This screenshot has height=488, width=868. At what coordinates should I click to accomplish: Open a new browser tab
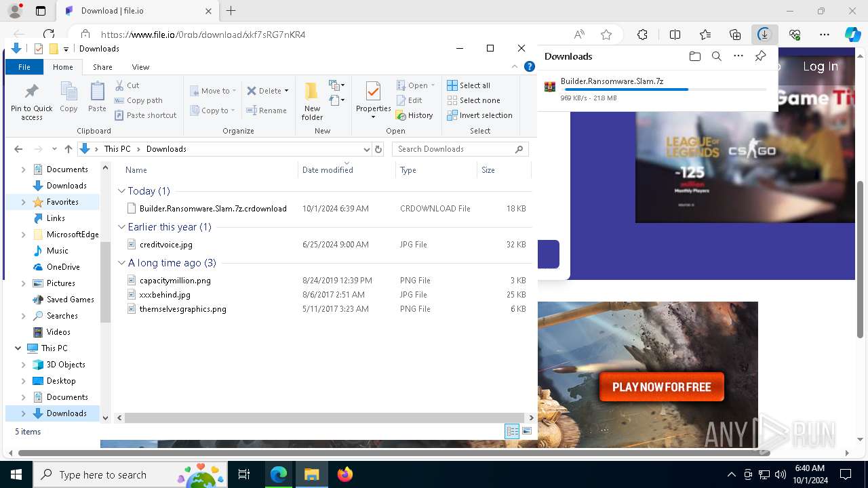click(231, 11)
